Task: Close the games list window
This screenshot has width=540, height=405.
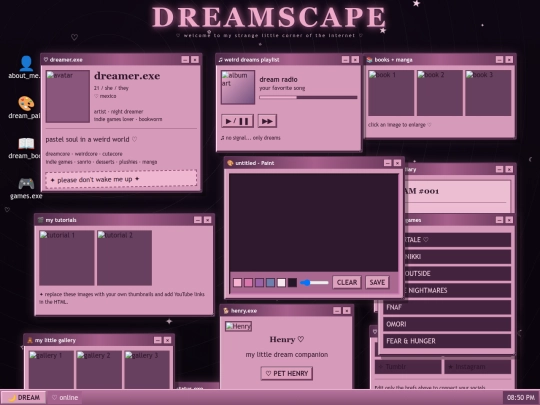Action: (509, 220)
